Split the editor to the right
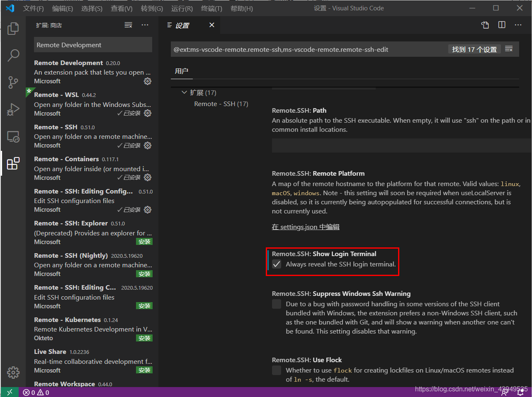The width and height of the screenshot is (532, 397). [502, 25]
